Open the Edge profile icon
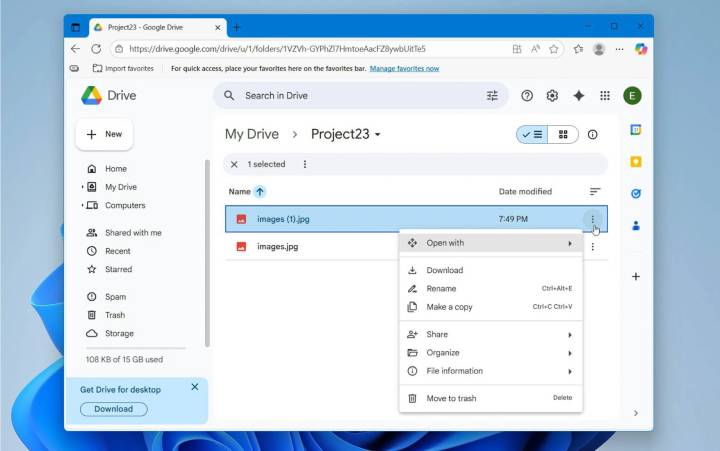This screenshot has height=451, width=720. coord(599,49)
